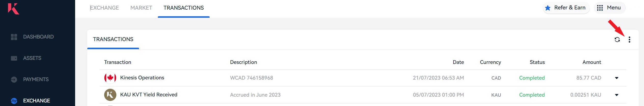Click the Kinesis K logo
The height and width of the screenshot is (106, 644).
13,9
